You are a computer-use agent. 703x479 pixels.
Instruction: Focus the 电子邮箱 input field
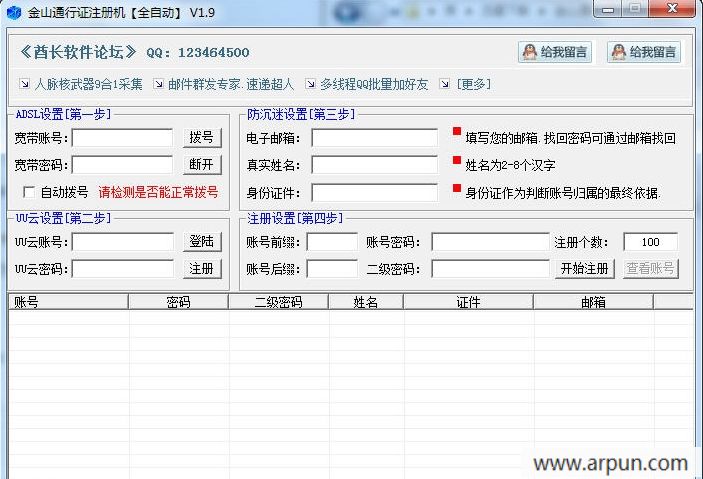click(x=374, y=138)
